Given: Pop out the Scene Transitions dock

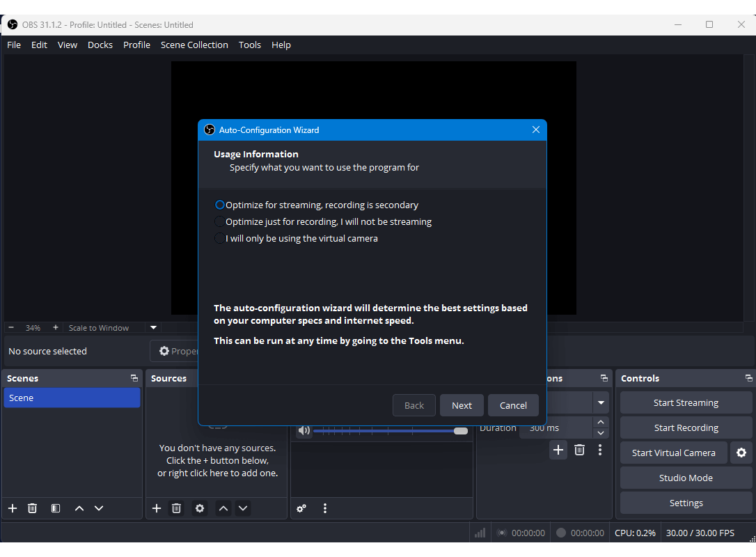Looking at the screenshot, I should click(x=604, y=378).
